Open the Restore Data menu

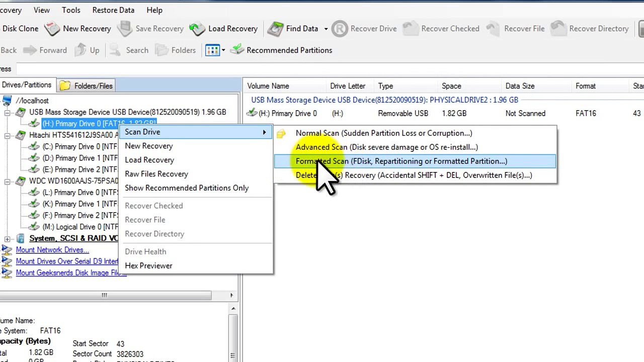coord(113,10)
